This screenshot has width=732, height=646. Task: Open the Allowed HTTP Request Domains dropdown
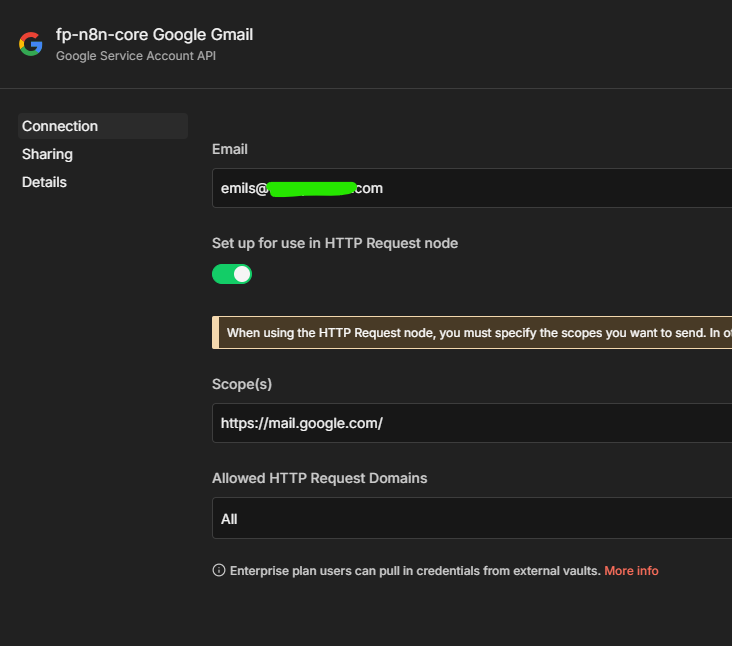[472, 519]
